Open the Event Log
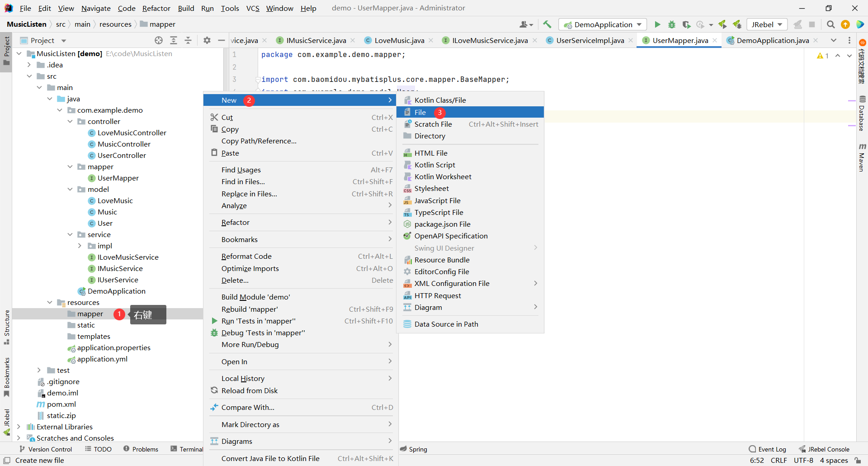868x466 pixels. click(x=767, y=449)
